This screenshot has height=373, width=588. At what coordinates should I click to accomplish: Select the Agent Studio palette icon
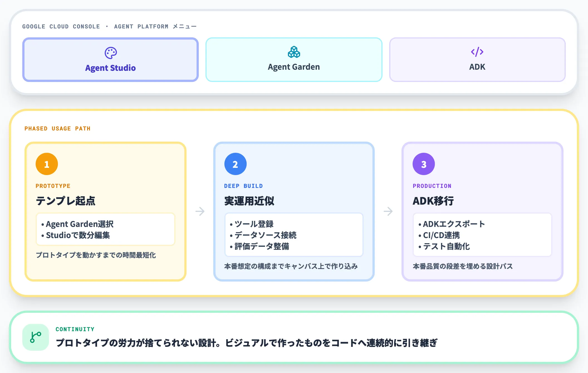pyautogui.click(x=111, y=52)
